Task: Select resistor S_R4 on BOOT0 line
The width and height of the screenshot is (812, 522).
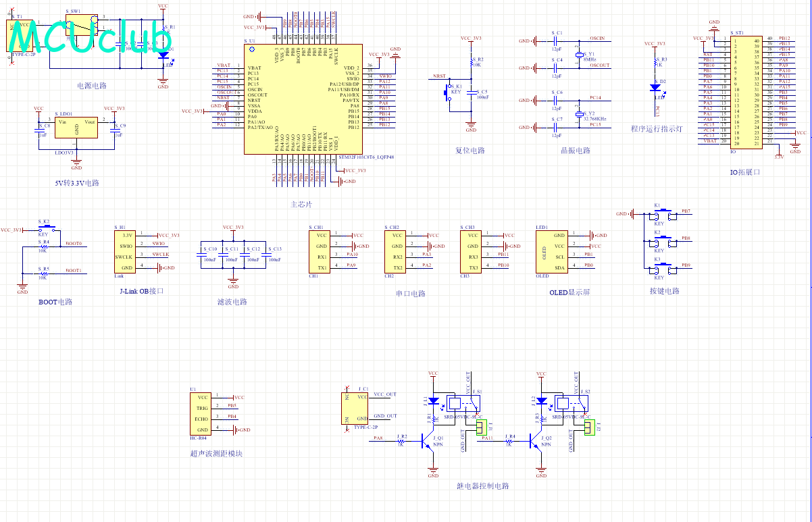Action: [43, 246]
